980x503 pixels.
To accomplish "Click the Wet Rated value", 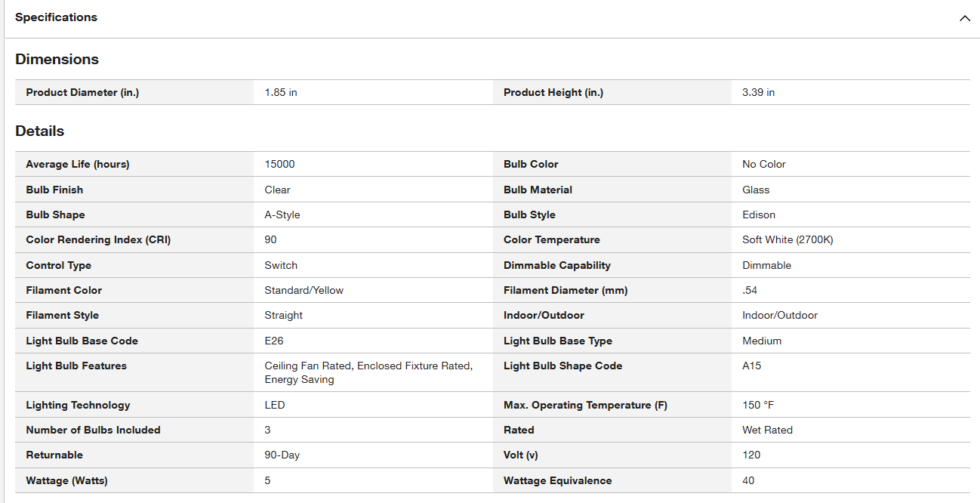I will (767, 430).
